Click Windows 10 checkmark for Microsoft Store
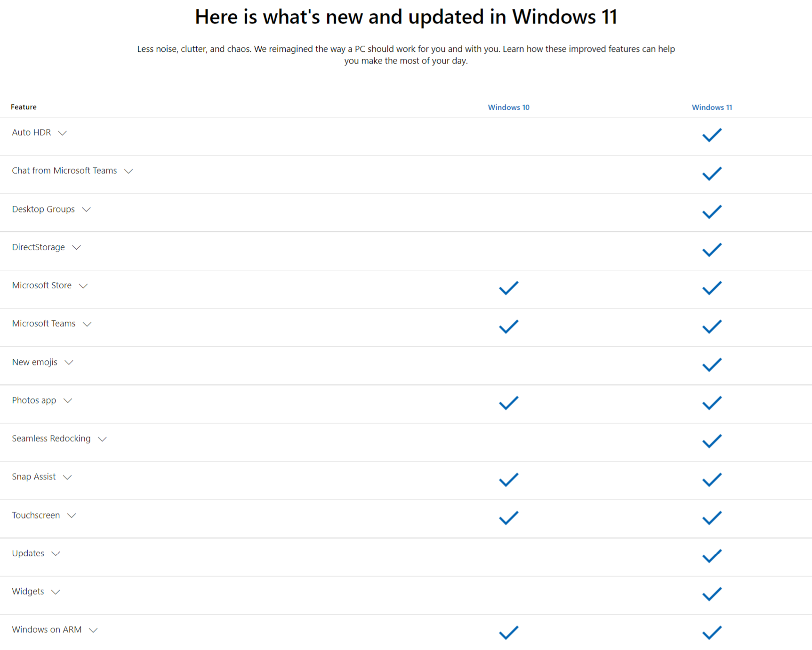The height and width of the screenshot is (650, 812). [x=508, y=288]
